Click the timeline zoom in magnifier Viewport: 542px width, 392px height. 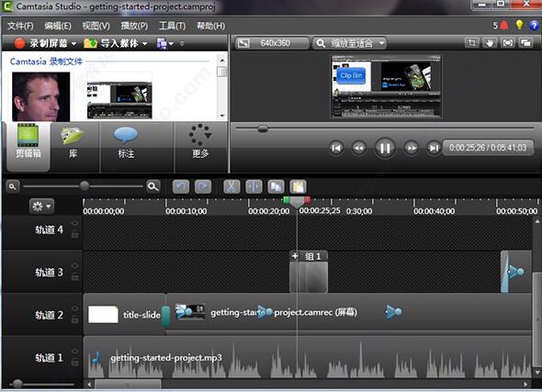[x=152, y=186]
